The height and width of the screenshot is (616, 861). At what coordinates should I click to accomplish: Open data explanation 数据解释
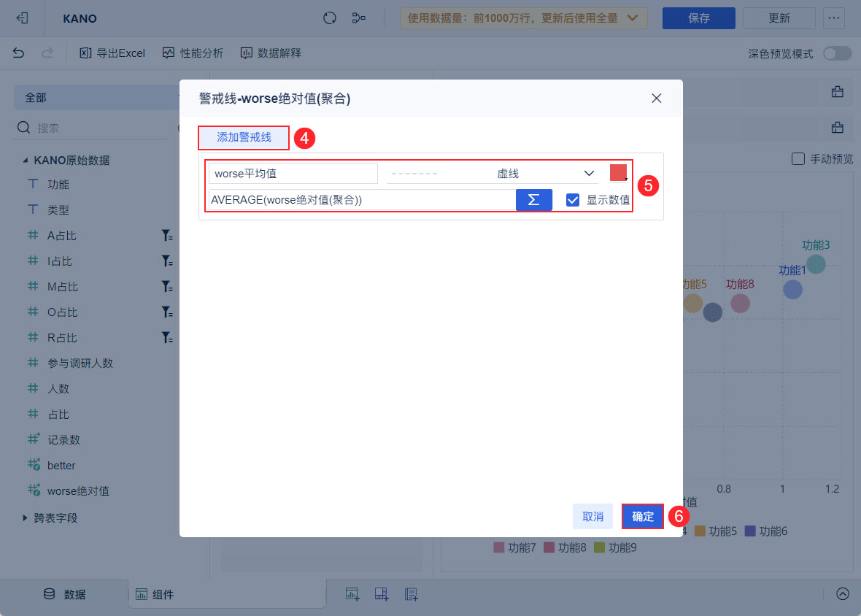coord(271,53)
